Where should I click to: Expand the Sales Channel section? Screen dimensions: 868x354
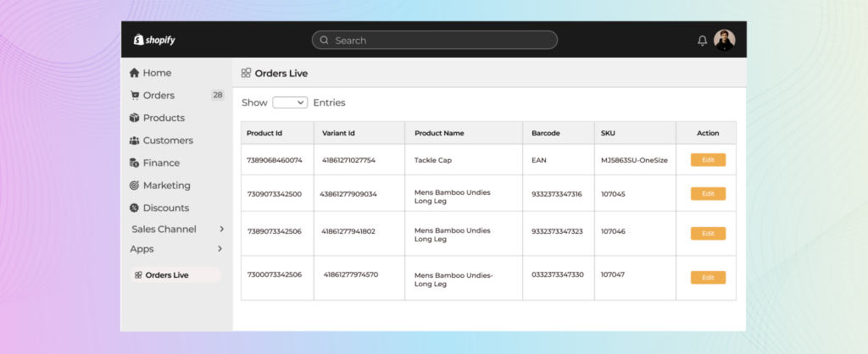pyautogui.click(x=220, y=230)
